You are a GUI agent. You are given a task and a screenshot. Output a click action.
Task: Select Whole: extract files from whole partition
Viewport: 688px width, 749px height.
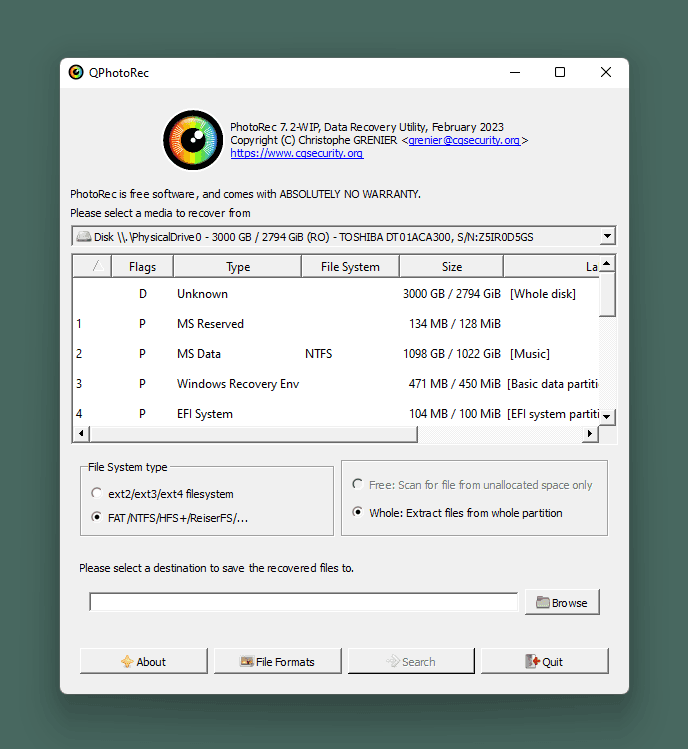(x=357, y=512)
